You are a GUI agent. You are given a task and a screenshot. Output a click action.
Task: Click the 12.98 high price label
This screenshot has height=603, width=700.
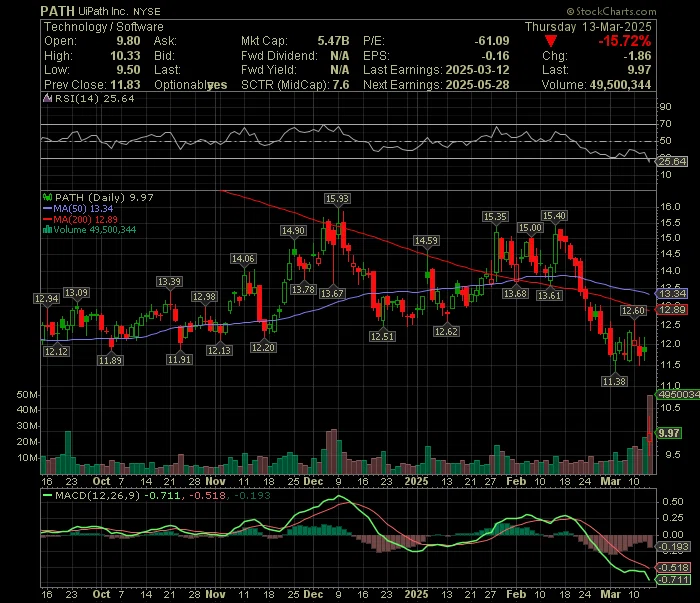pyautogui.click(x=204, y=297)
